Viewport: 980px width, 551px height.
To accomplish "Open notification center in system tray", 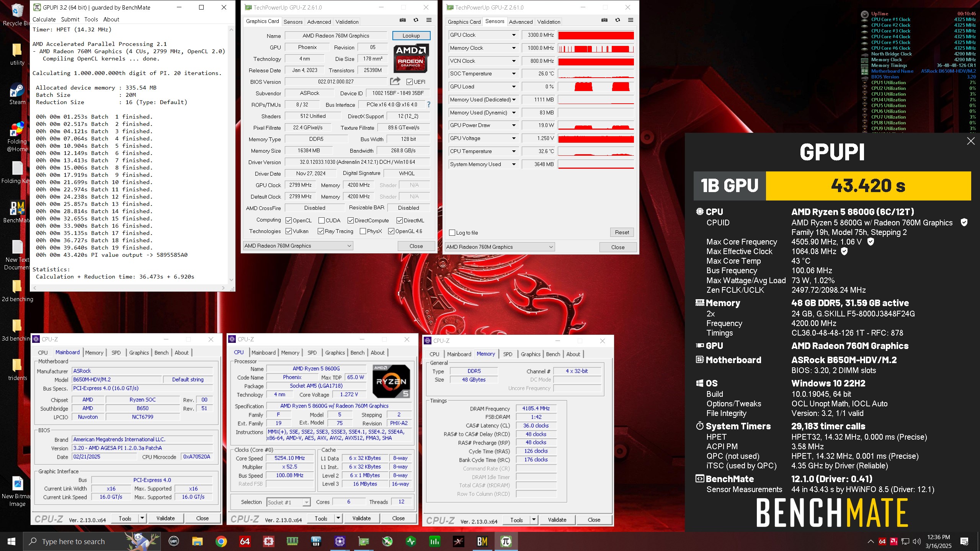I will 964,541.
